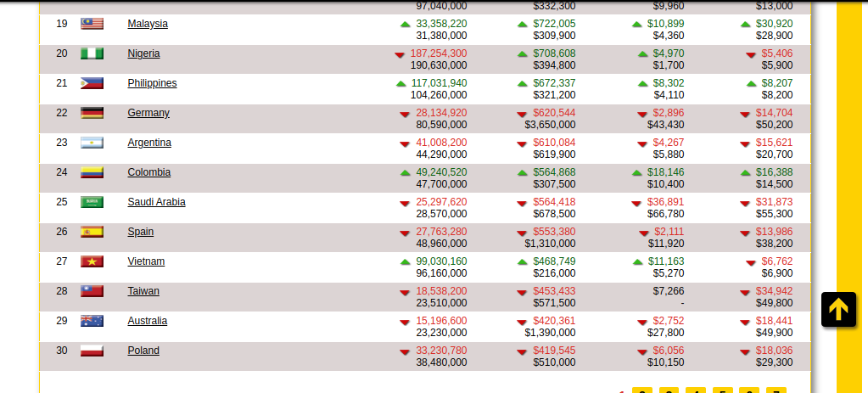Click the Spain flag icon
868x393 pixels.
[92, 232]
